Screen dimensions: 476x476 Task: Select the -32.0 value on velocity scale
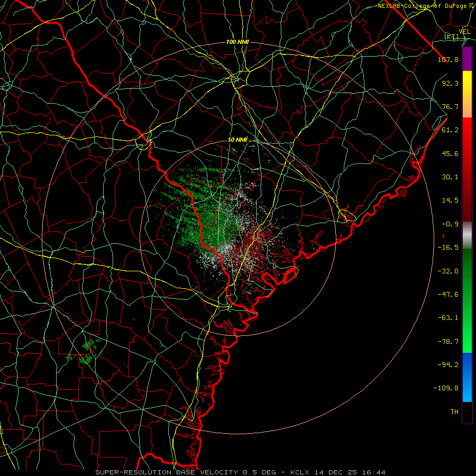pos(448,271)
